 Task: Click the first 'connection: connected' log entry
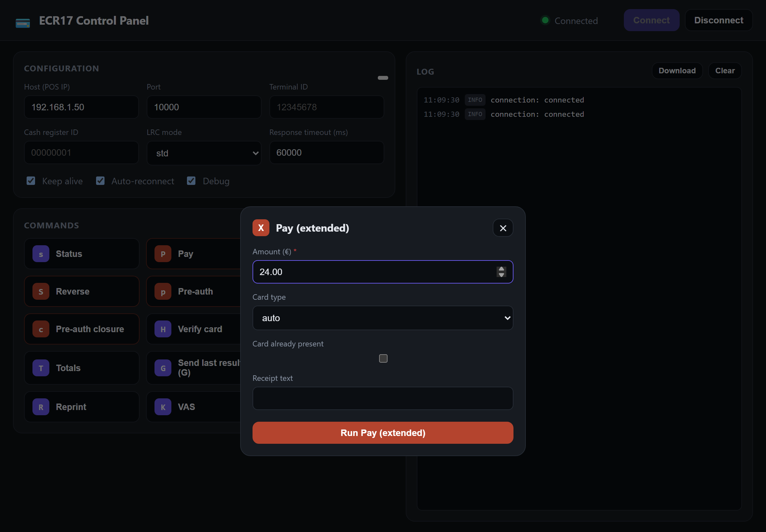(537, 100)
